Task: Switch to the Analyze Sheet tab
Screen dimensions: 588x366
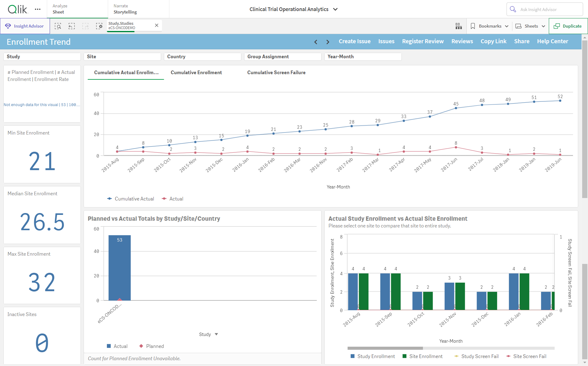Action: pos(77,9)
